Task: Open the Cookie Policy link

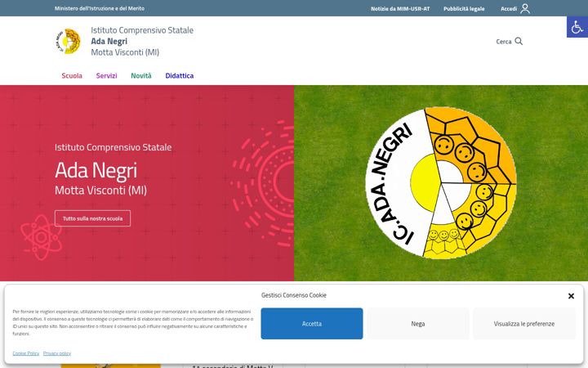Action: (x=26, y=353)
